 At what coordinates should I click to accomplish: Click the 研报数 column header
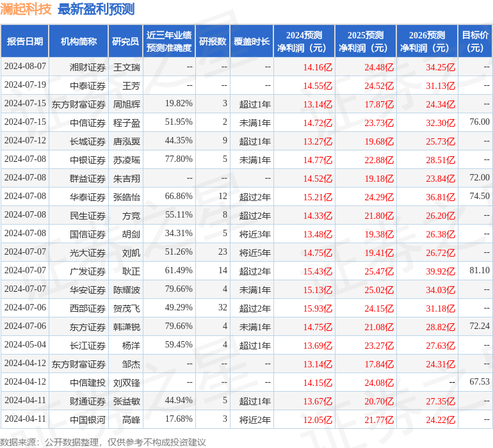point(213,41)
